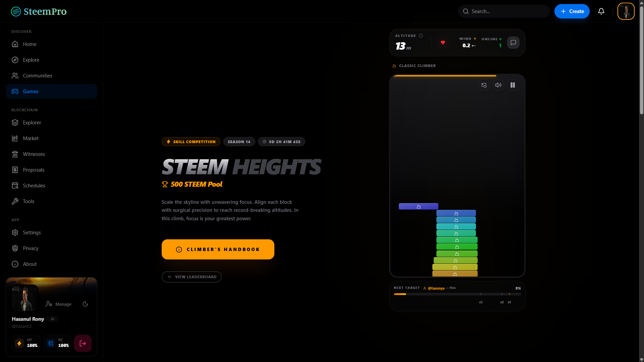Expand View Leaderboard
Image resolution: width=644 pixels, height=362 pixels.
coord(192,277)
